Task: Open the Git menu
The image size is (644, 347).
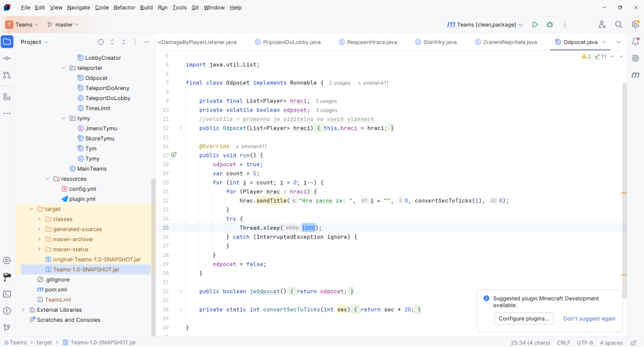Action: pos(195,8)
